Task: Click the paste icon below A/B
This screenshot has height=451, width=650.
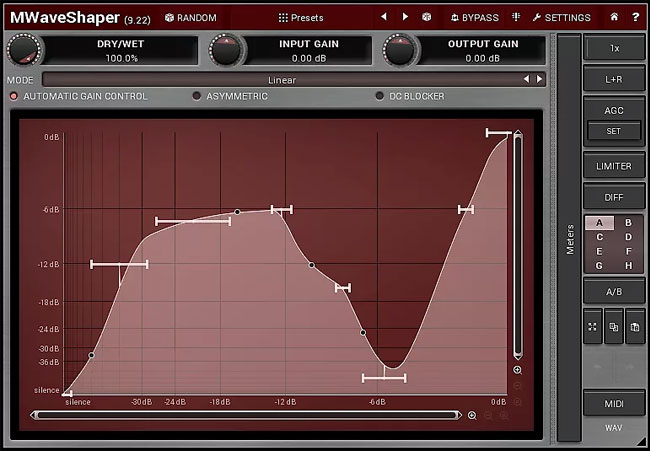Action: pyautogui.click(x=635, y=327)
